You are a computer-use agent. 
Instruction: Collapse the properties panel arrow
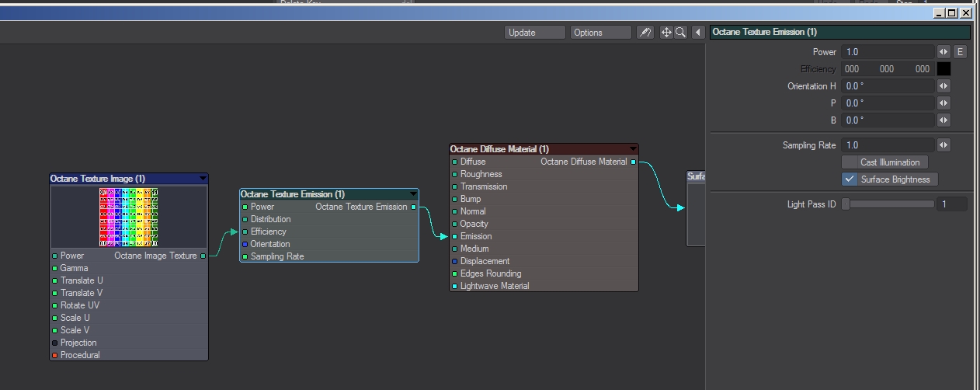(698, 33)
